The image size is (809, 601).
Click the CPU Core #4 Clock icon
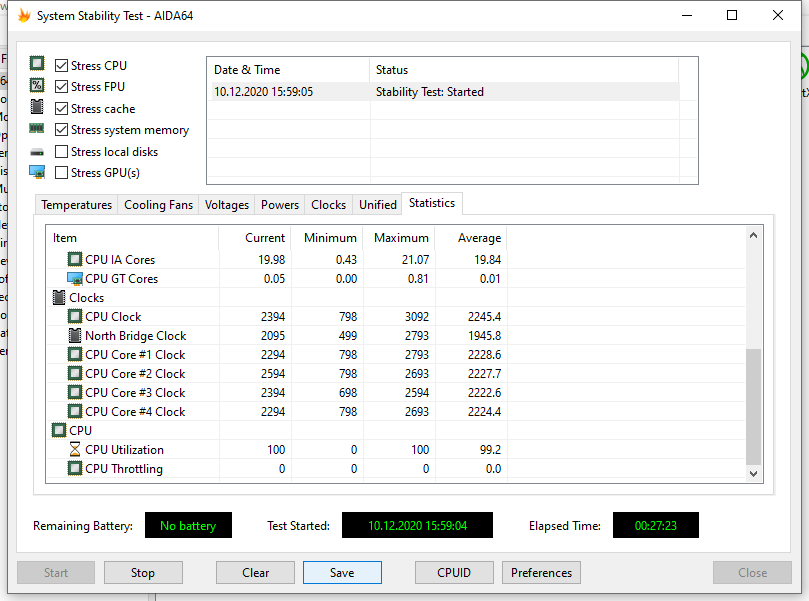click(75, 411)
